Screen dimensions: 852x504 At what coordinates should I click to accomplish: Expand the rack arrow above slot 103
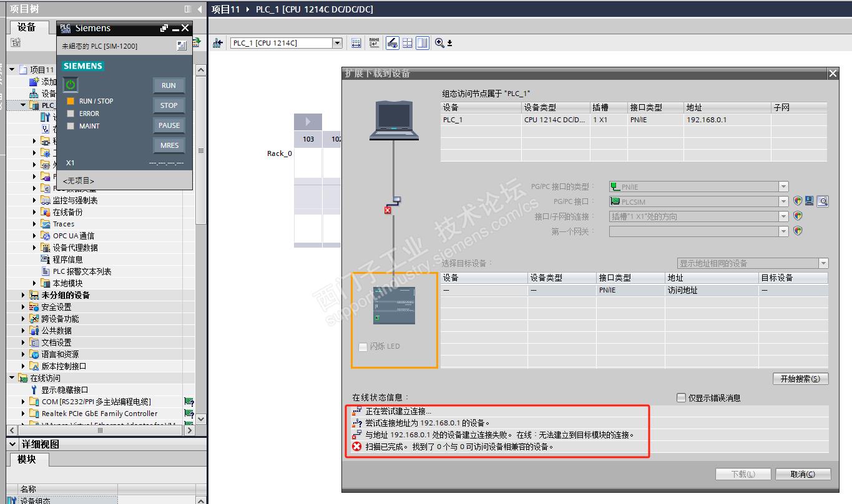click(x=308, y=121)
